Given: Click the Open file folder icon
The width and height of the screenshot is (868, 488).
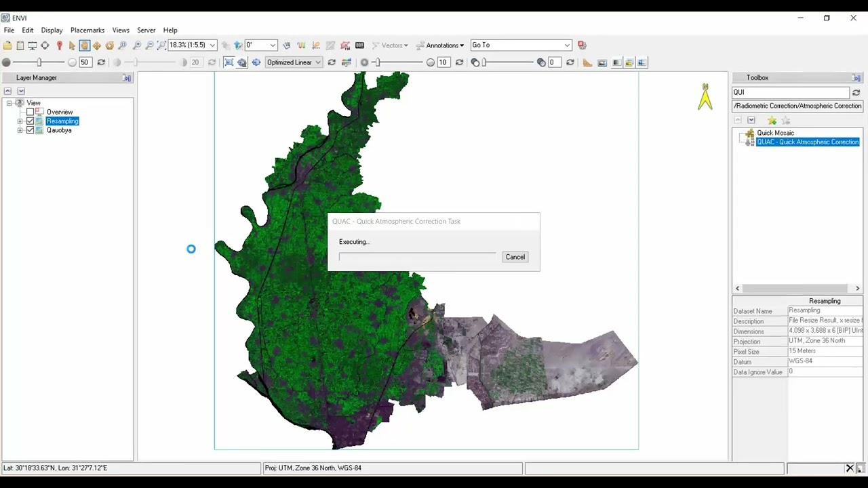Looking at the screenshot, I should point(7,45).
